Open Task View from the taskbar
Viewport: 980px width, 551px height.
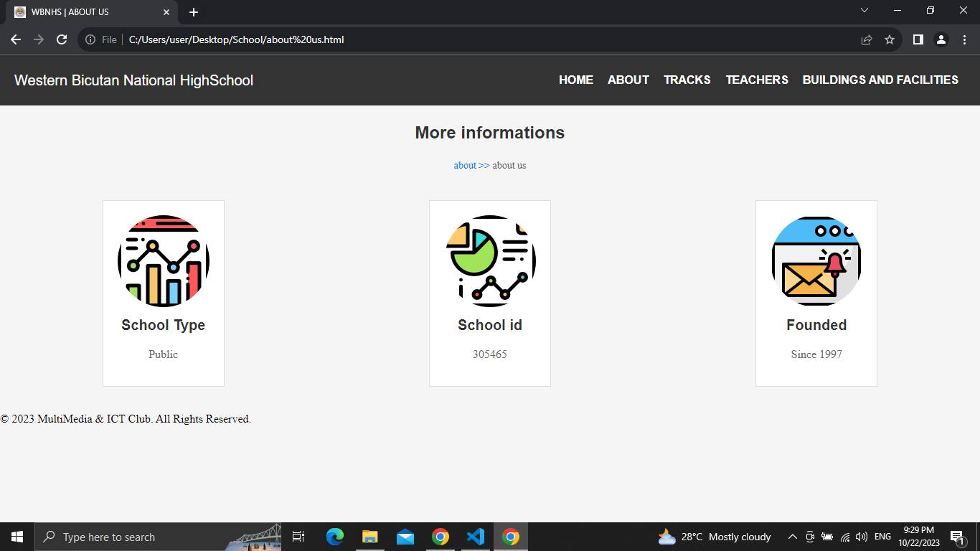[x=298, y=536]
